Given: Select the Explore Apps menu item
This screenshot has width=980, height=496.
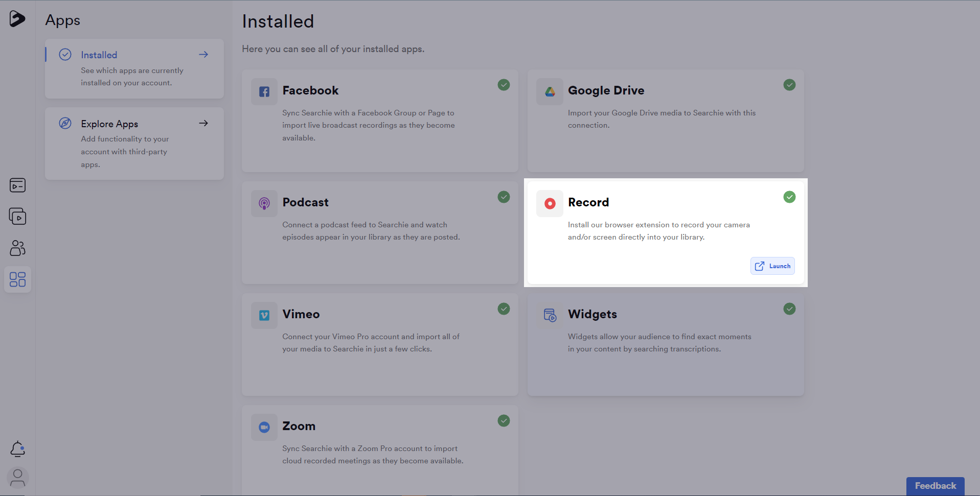Looking at the screenshot, I should [134, 144].
